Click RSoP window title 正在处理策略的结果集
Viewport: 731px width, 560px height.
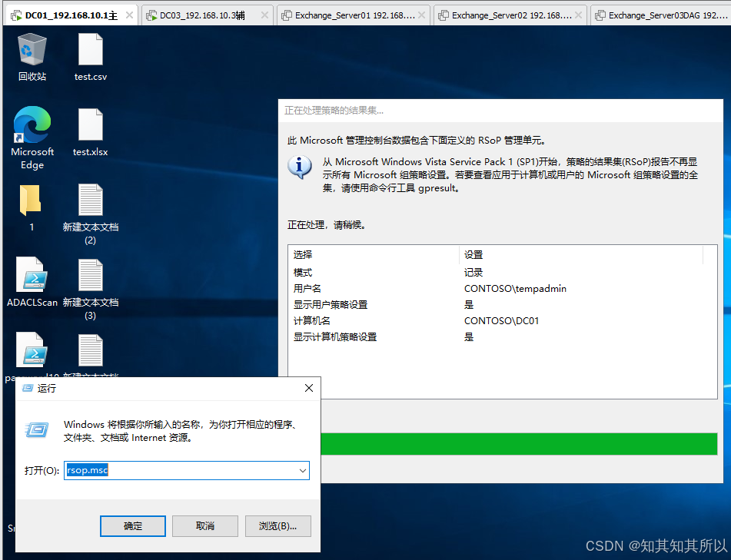click(x=334, y=111)
